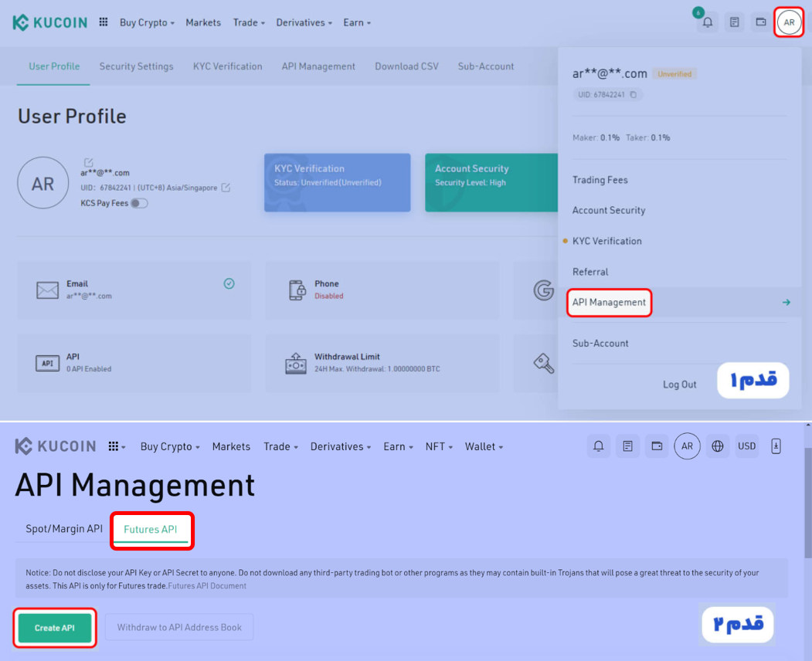Open the orders icon in the User Profile page header
The image size is (812, 661).
(x=734, y=22)
